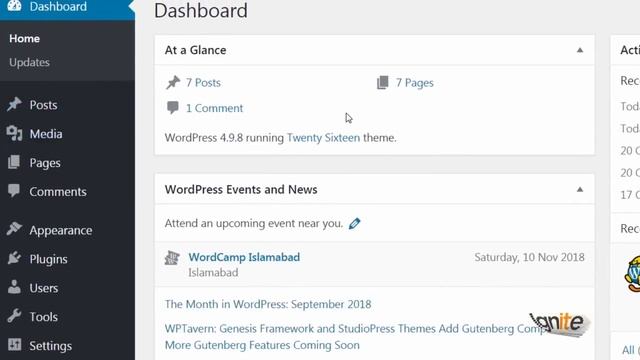The height and width of the screenshot is (360, 640).
Task: Click the Posts pushpin icon in sidebar
Action: pyautogui.click(x=14, y=104)
